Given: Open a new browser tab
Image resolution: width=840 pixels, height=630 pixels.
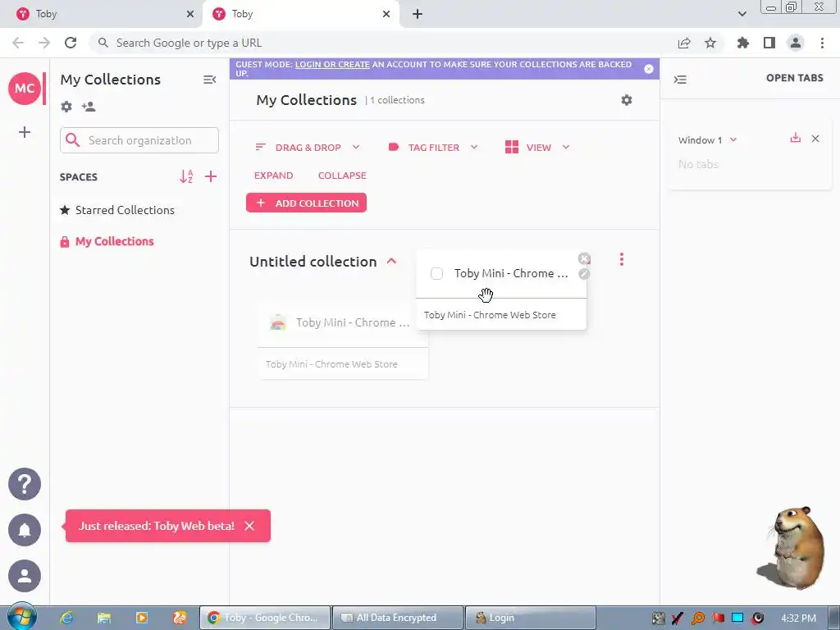Looking at the screenshot, I should coord(418,14).
